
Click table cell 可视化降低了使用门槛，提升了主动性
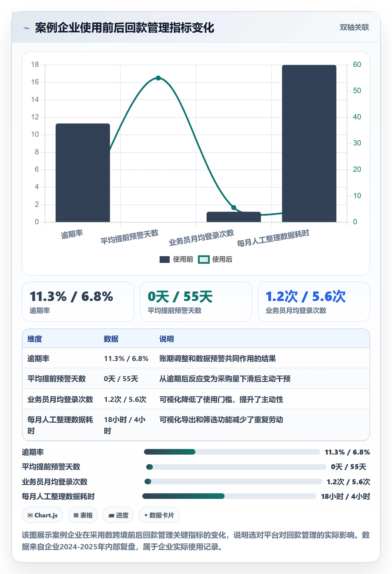click(x=221, y=399)
